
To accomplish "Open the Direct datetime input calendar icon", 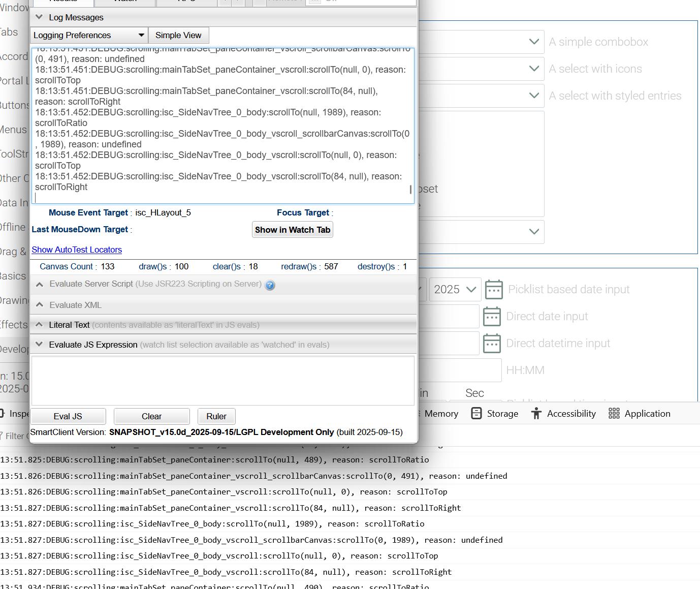I will coord(492,344).
